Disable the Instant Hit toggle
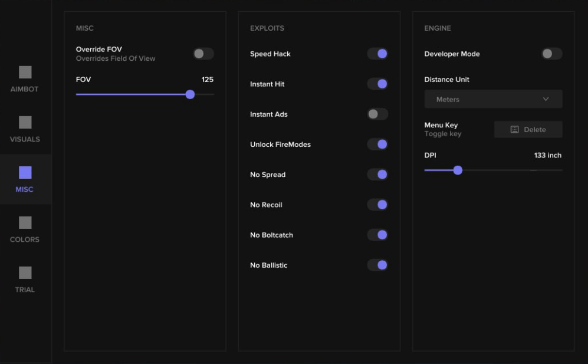 click(x=377, y=84)
